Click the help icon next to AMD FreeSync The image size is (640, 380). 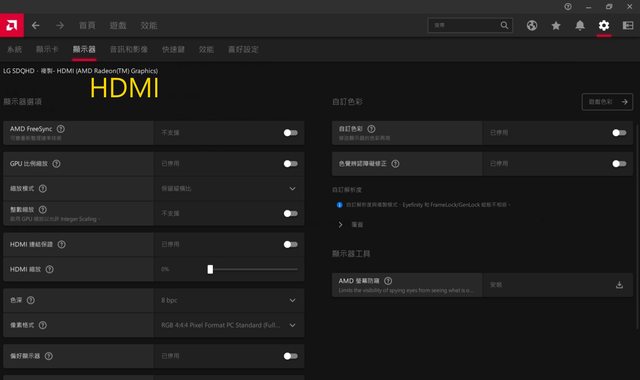[61, 129]
